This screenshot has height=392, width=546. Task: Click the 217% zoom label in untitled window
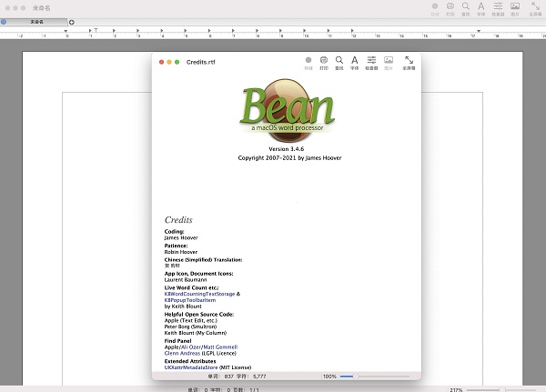pyautogui.click(x=456, y=390)
